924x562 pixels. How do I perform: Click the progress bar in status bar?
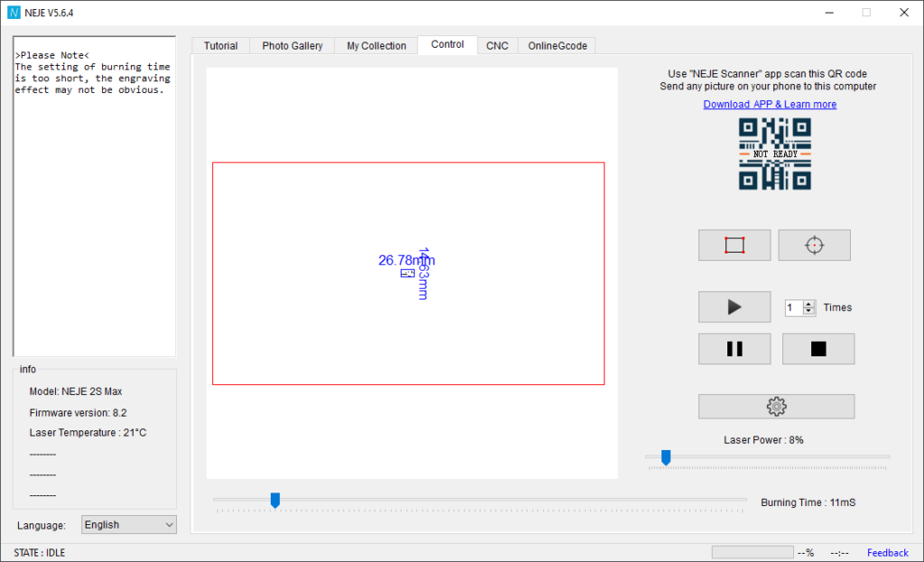tap(753, 552)
